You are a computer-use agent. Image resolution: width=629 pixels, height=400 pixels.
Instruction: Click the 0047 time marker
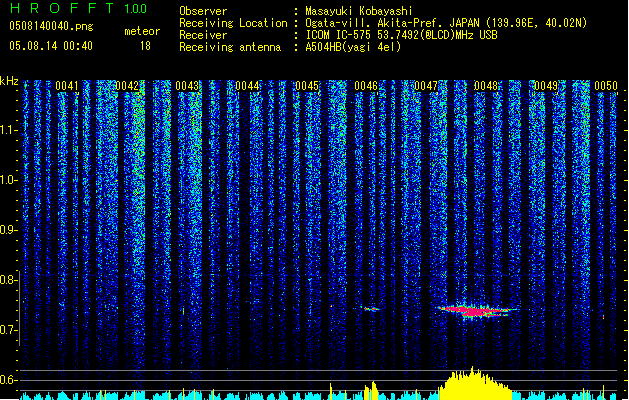426,86
